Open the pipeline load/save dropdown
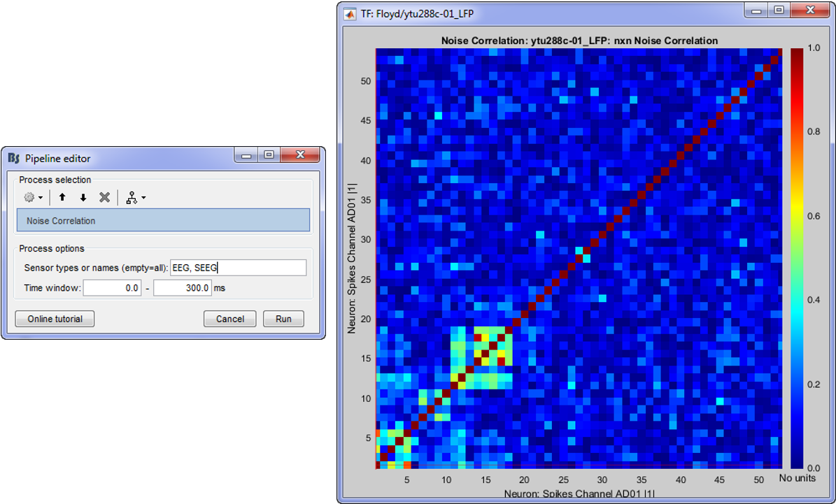The width and height of the screenshot is (836, 504). (x=135, y=198)
